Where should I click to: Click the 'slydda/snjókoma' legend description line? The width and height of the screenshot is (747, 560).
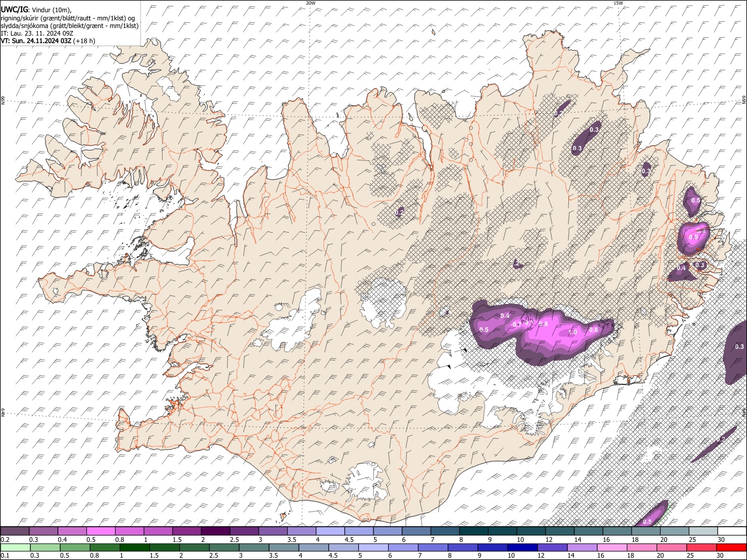coord(70,26)
